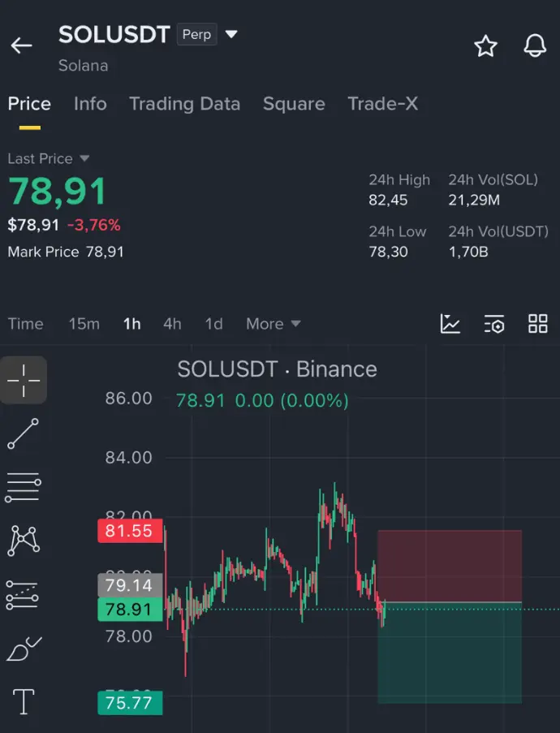
Task: Click the Solana subtitle text
Action: click(84, 66)
